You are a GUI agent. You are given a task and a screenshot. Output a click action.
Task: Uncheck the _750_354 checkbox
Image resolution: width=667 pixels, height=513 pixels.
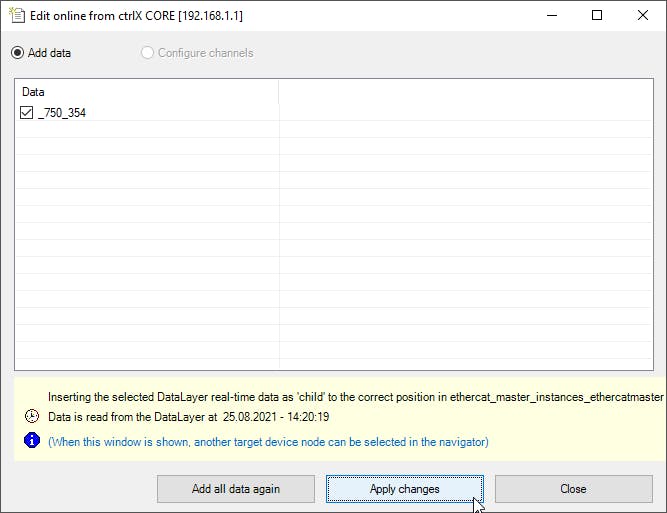tap(26, 113)
